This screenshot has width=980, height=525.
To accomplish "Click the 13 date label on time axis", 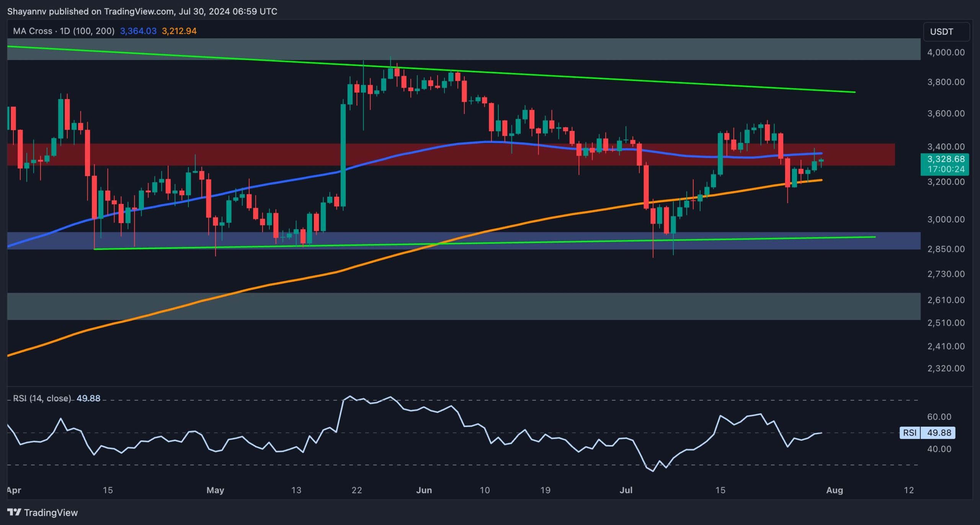I will [x=296, y=490].
